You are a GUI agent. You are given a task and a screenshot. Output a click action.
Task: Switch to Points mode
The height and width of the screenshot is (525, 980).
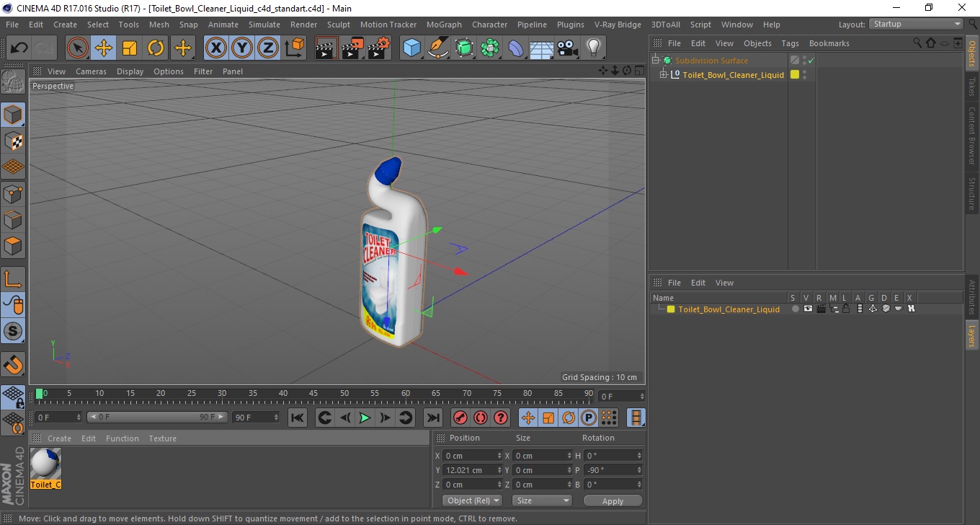(13, 193)
